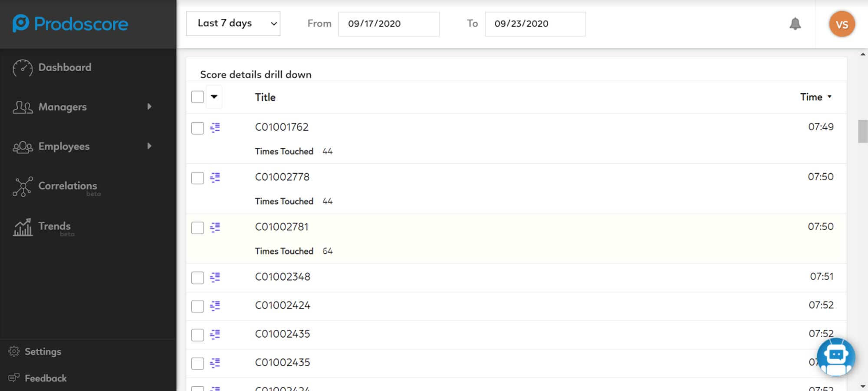Open title C01002781

pyautogui.click(x=282, y=227)
